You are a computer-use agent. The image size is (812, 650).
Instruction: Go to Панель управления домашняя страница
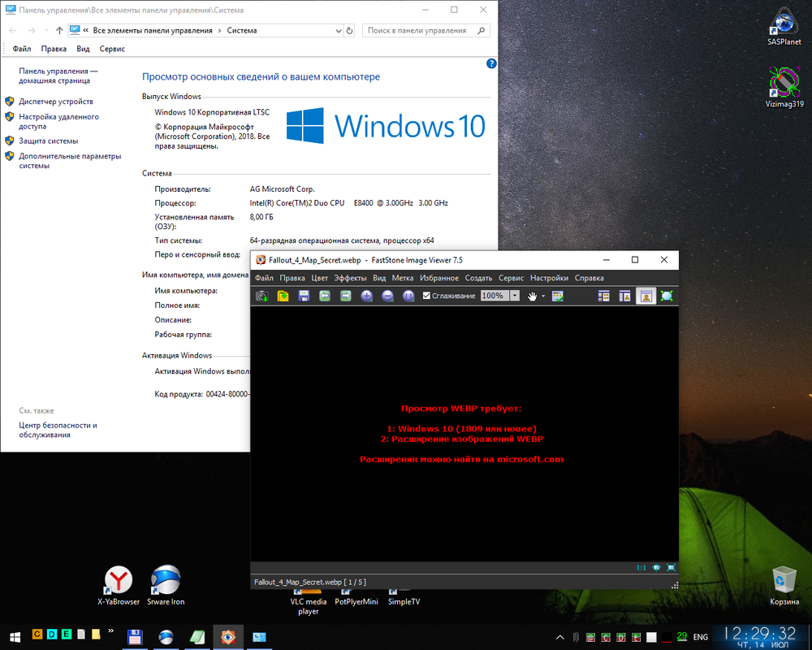58,76
